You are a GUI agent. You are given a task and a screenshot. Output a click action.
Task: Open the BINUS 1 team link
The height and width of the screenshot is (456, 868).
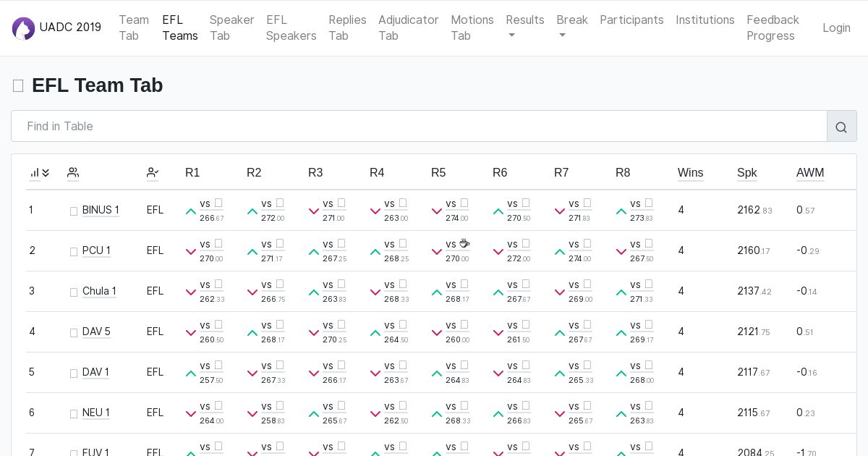pos(101,210)
